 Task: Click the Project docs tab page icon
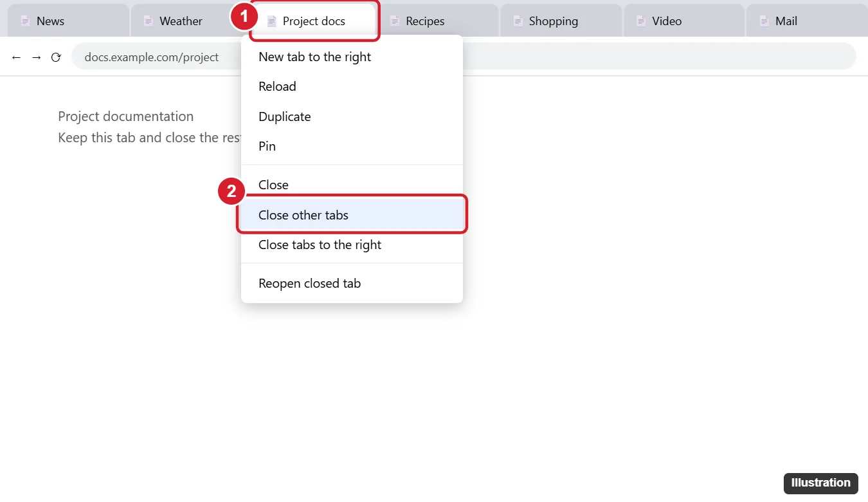[272, 21]
